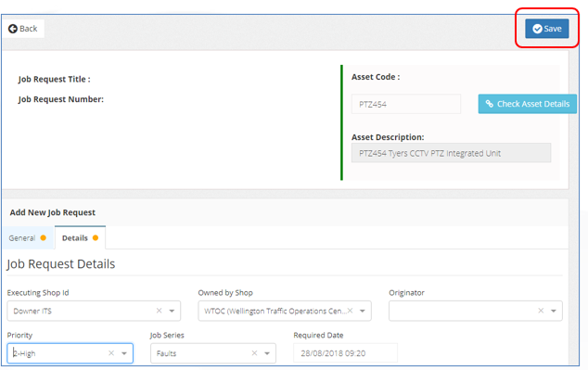
Task: Go back using the Back button
Action: 23,29
